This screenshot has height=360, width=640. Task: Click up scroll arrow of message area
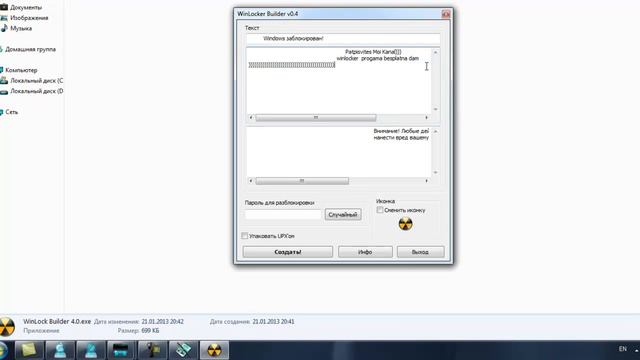(x=436, y=52)
